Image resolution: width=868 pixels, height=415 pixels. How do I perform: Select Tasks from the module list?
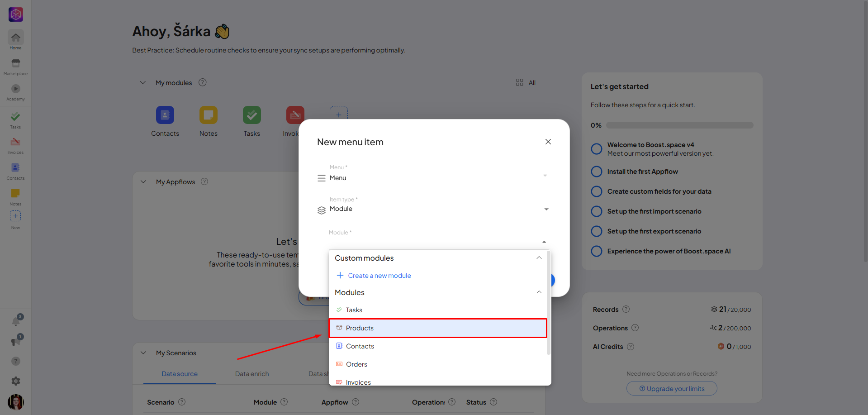(x=438, y=310)
